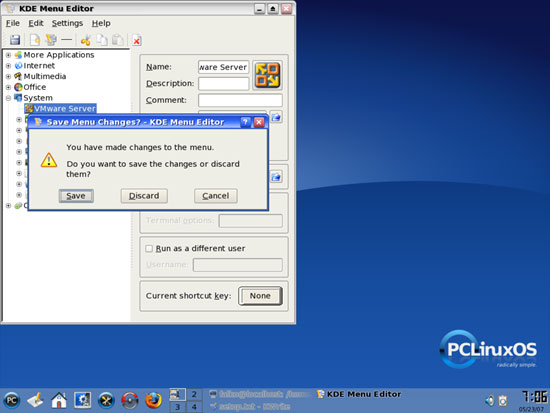550x413 pixels.
Task: Click Cancel in the dialog
Action: pyautogui.click(x=216, y=196)
